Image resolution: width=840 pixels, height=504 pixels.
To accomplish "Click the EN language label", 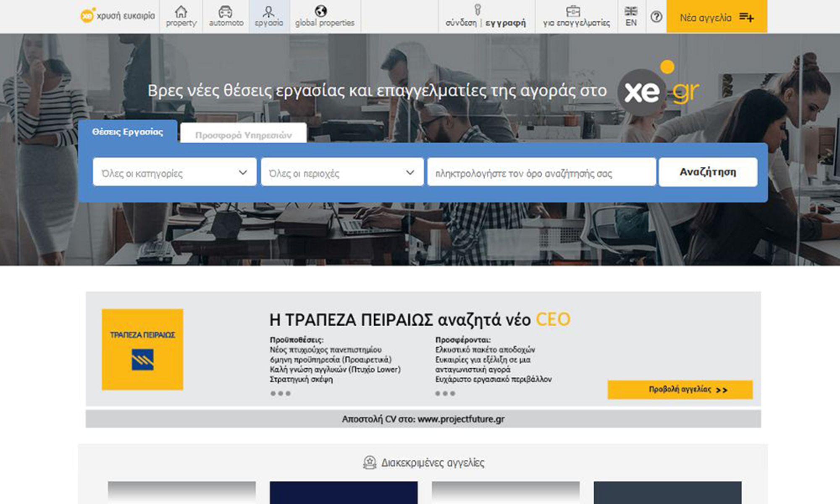I will click(631, 23).
